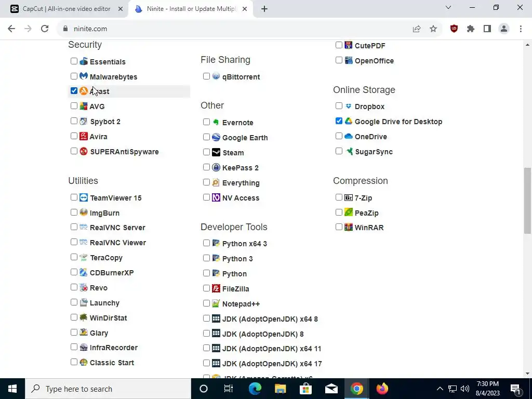
Task: Check the ImgBurn checkbox
Action: [x=74, y=212]
